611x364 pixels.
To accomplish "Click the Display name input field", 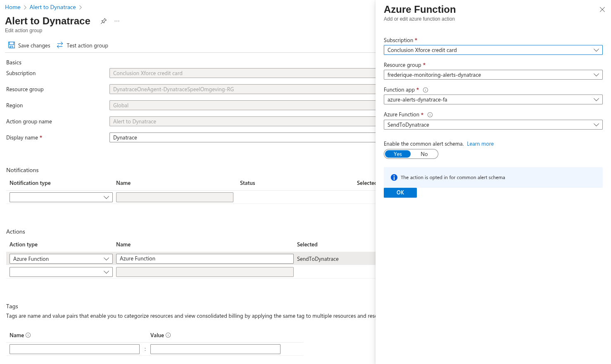I will coord(242,137).
